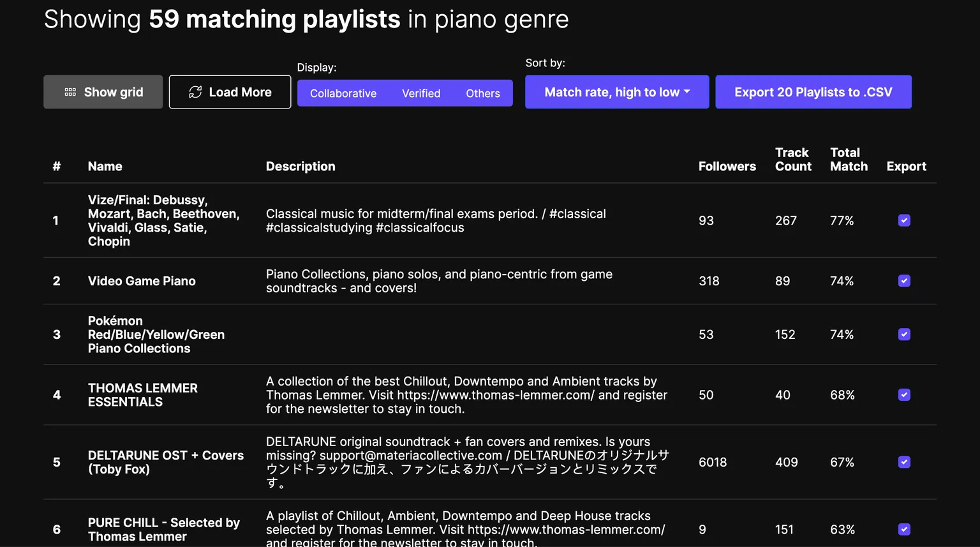Screen dimensions: 980x547
Task: Click the refresh icon in Load More
Action: tap(195, 92)
